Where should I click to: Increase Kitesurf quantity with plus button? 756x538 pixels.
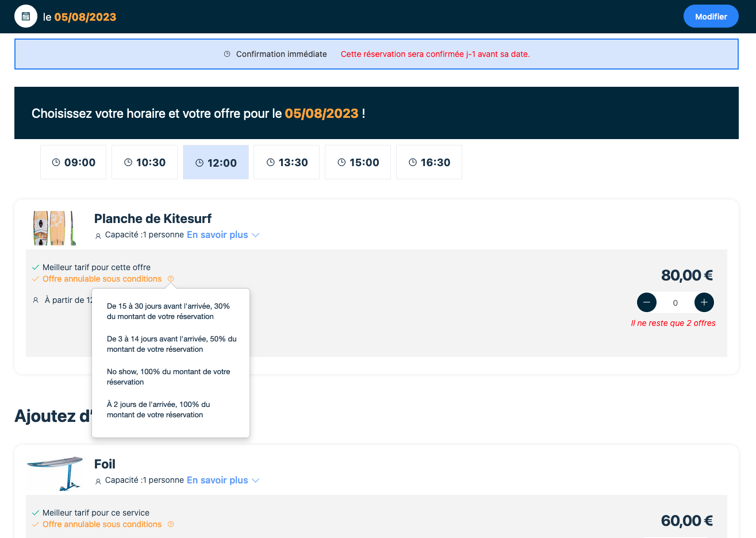point(704,302)
